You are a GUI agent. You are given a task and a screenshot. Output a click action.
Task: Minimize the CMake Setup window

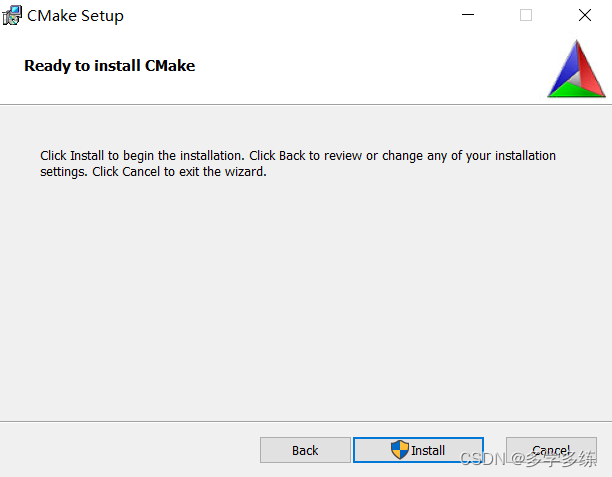pos(468,15)
